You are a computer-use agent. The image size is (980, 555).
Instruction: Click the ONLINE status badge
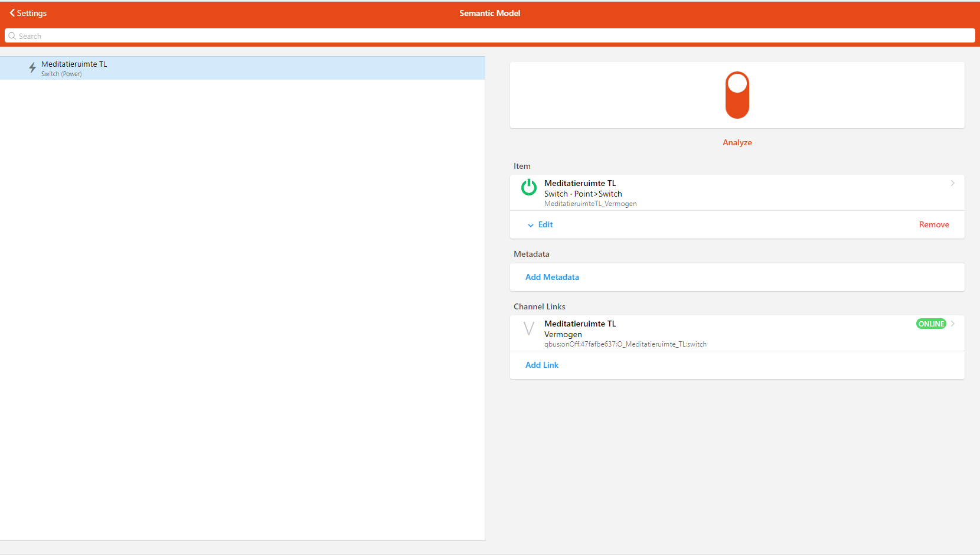pos(931,324)
